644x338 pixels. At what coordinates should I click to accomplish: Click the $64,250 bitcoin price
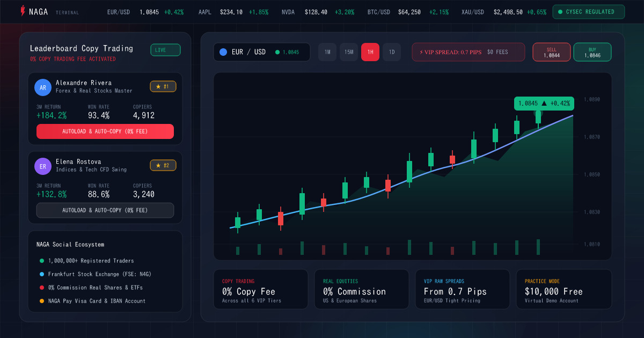[x=409, y=12]
